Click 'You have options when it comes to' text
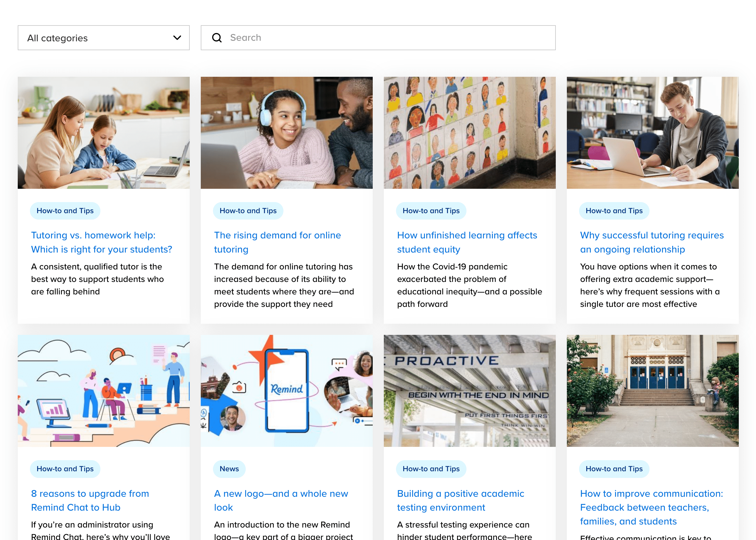Image resolution: width=756 pixels, height=540 pixels. pyautogui.click(x=650, y=285)
